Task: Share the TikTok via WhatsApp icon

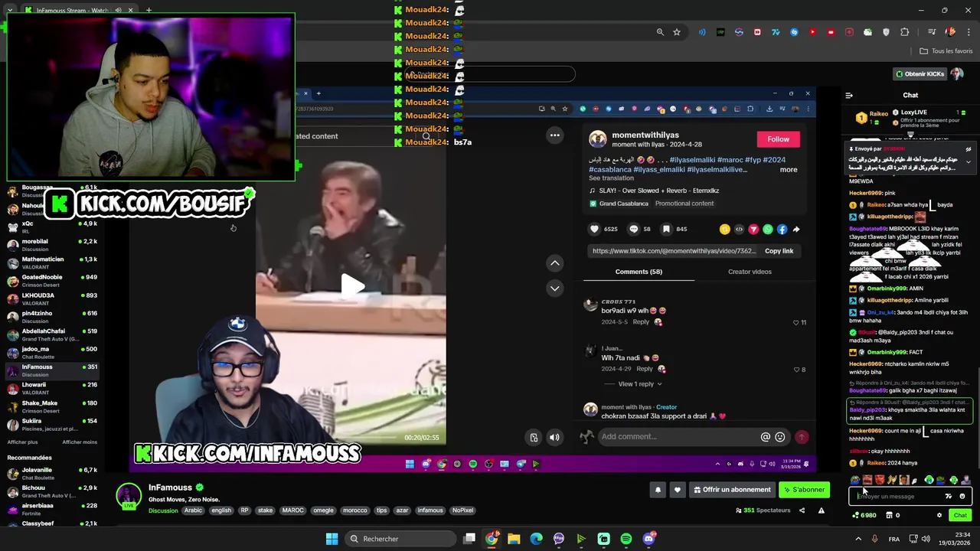Action: [x=768, y=229]
